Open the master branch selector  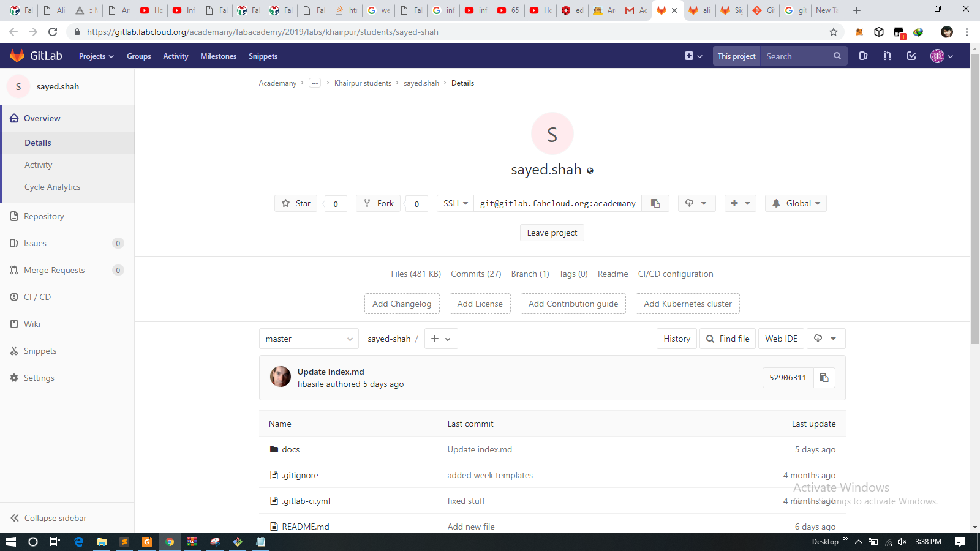309,339
